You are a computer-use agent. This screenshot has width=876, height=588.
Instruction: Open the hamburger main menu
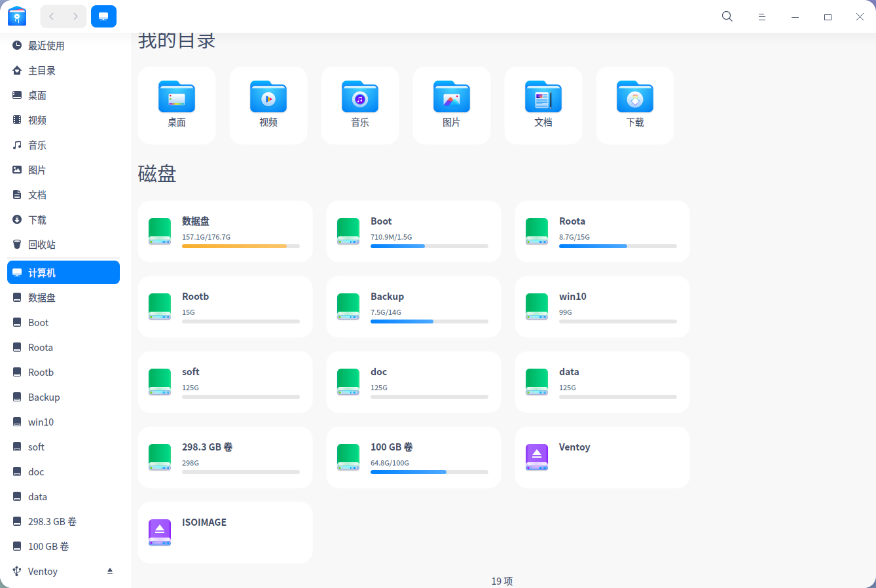click(762, 17)
